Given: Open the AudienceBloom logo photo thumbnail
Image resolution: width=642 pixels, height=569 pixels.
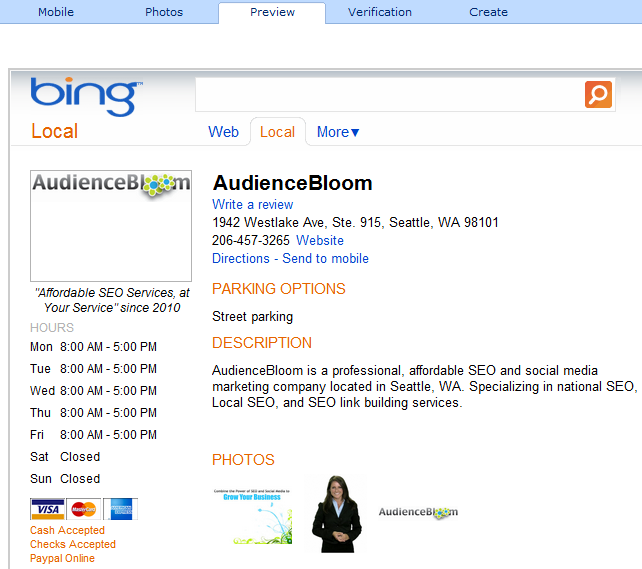Looking at the screenshot, I should tap(418, 512).
